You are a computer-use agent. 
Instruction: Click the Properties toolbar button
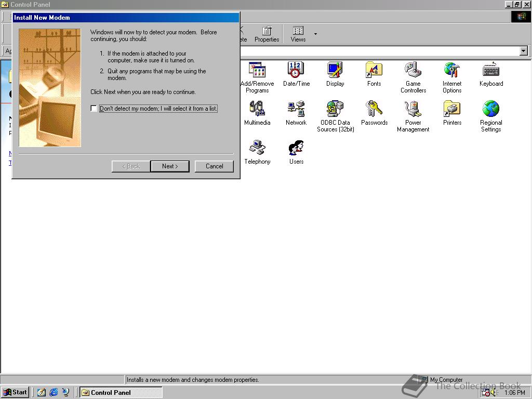tap(267, 34)
